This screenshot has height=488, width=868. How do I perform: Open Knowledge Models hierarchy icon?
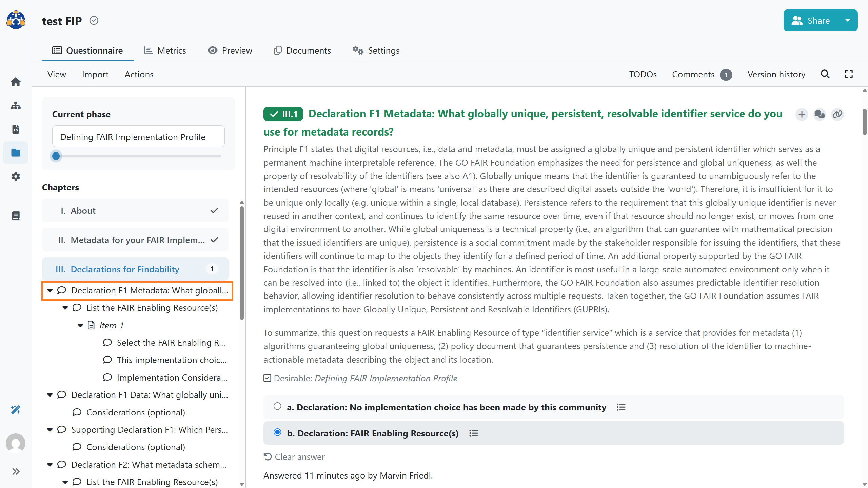pyautogui.click(x=16, y=106)
